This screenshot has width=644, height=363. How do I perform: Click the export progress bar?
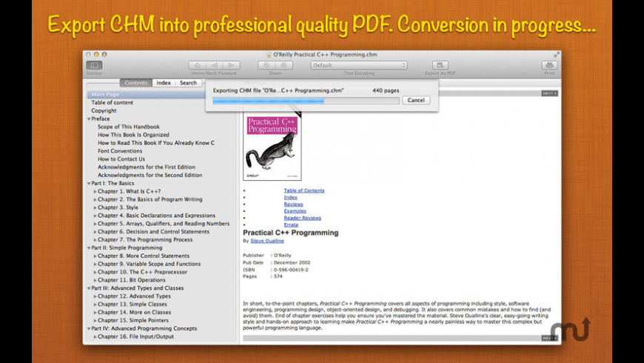point(306,100)
